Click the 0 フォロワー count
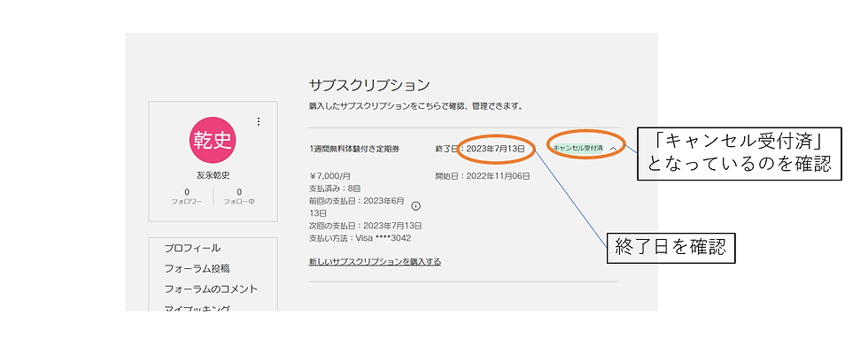 [x=187, y=196]
